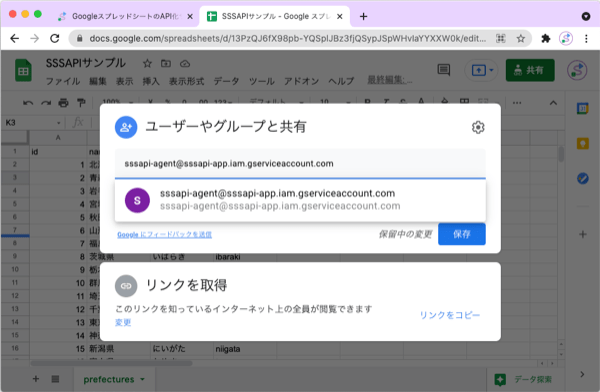This screenshot has width=600, height=392.
Task: Open the 挿入 menu
Action: [x=151, y=81]
